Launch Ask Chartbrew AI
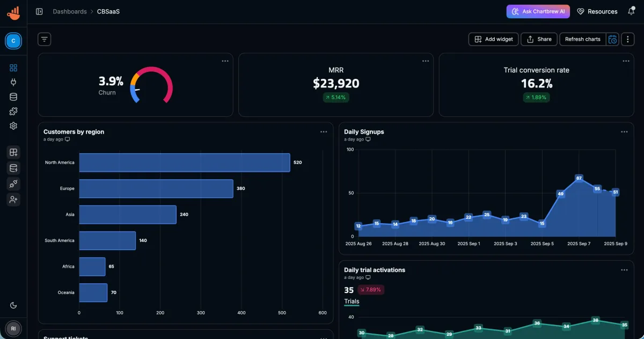The image size is (644, 339). point(538,11)
